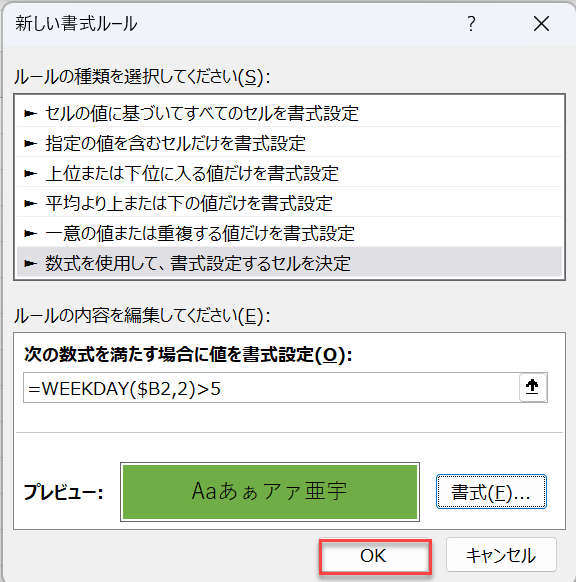Confirm with the OK button

375,556
